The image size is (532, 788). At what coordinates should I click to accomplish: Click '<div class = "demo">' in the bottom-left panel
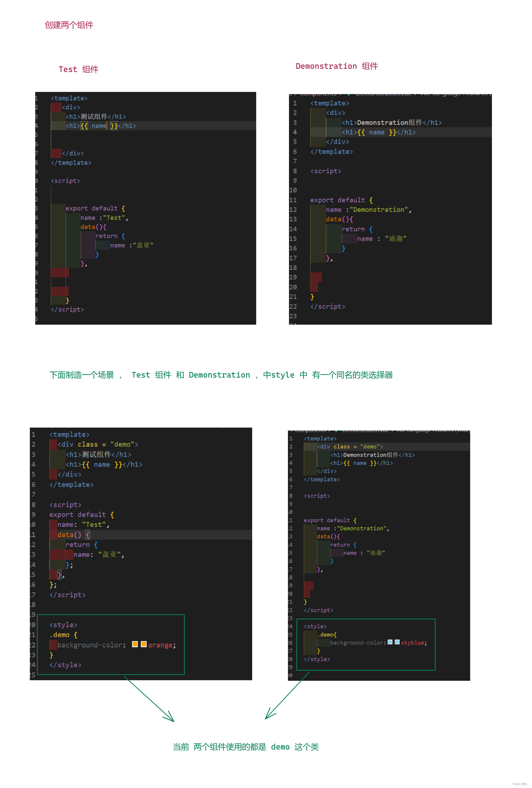98,444
